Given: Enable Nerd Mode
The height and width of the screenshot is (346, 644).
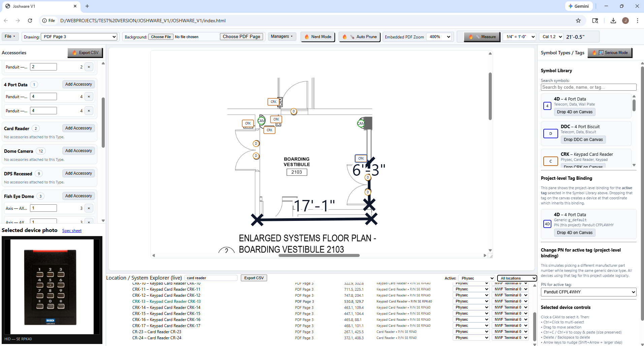Looking at the screenshot, I should (317, 36).
